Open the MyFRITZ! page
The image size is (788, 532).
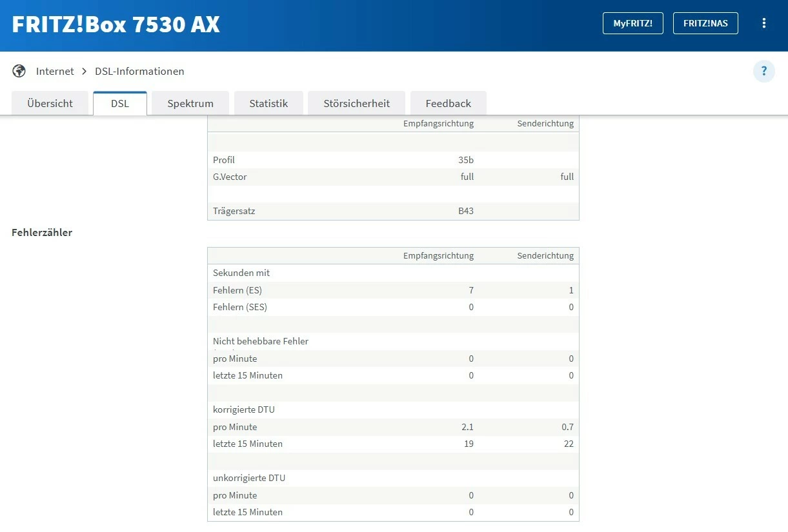coord(633,23)
